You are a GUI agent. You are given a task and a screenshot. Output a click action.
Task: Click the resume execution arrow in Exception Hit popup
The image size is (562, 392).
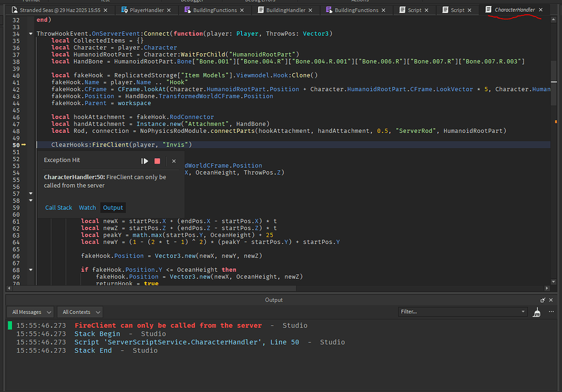tap(145, 161)
